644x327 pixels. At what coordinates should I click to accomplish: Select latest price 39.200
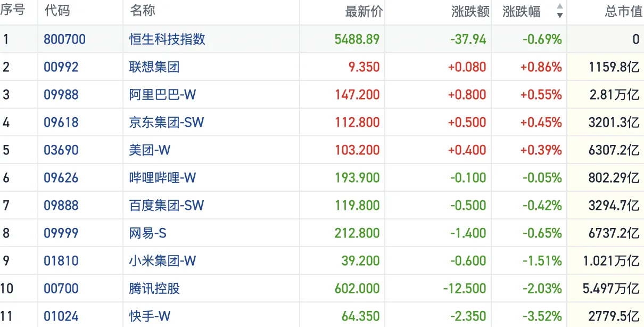(360, 261)
